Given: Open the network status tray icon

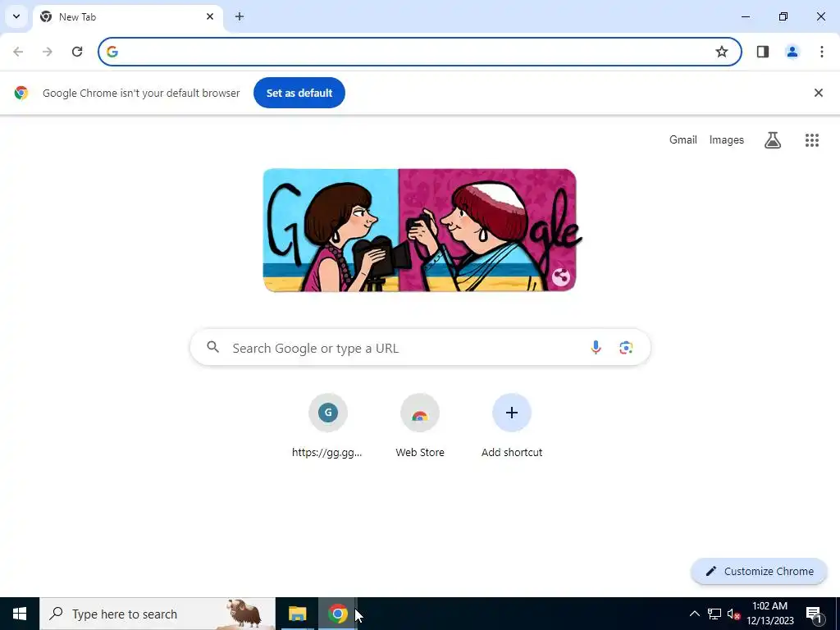Looking at the screenshot, I should coord(714,614).
